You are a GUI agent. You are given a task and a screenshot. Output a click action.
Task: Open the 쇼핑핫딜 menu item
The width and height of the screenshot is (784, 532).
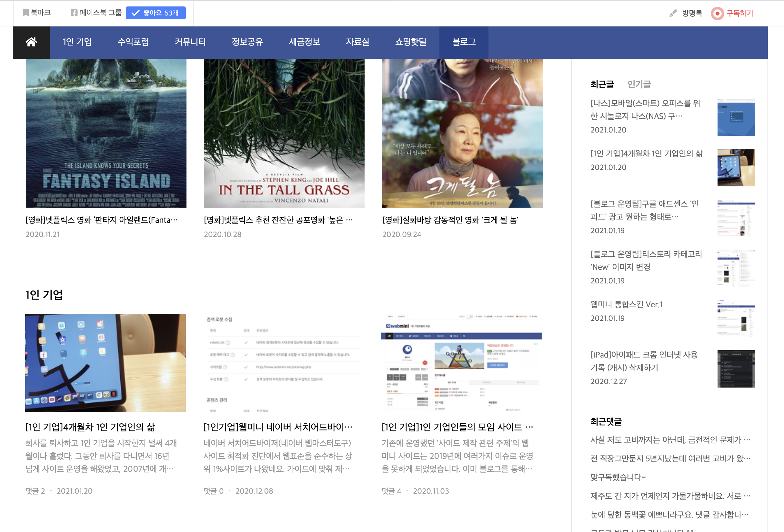tap(411, 42)
